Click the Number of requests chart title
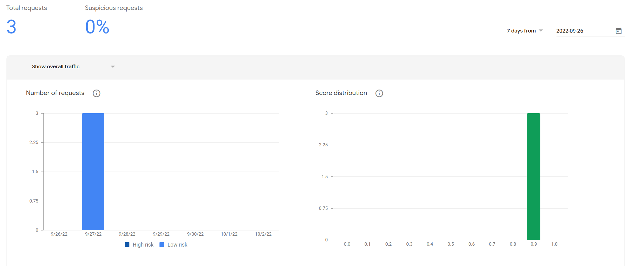The width and height of the screenshot is (644, 266). (55, 93)
